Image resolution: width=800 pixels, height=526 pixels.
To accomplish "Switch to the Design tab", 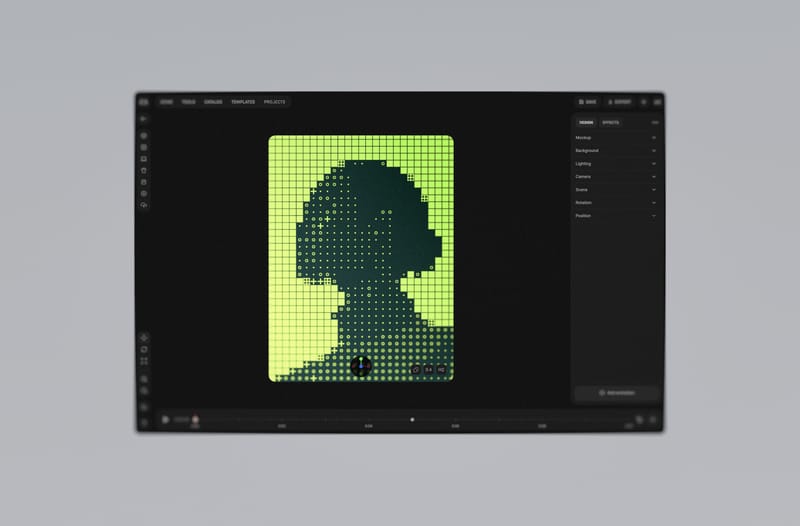I will (x=586, y=122).
